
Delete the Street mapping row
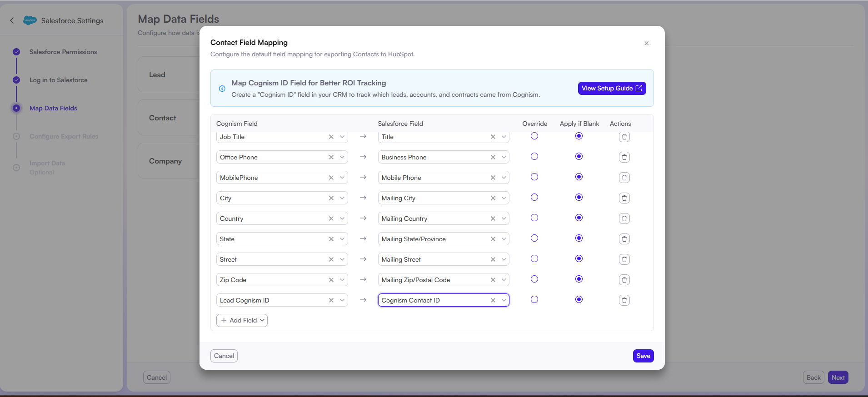pos(624,259)
